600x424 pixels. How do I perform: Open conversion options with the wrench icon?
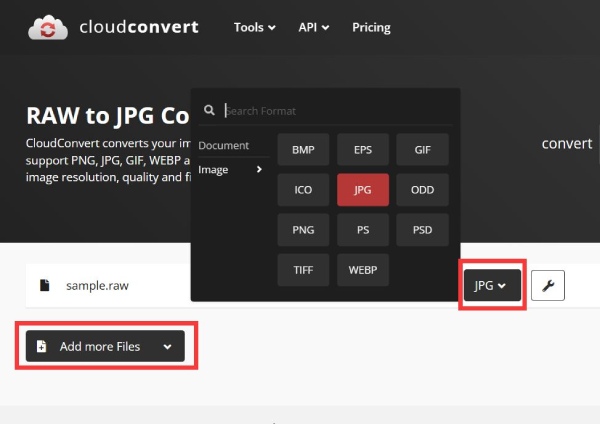click(548, 285)
